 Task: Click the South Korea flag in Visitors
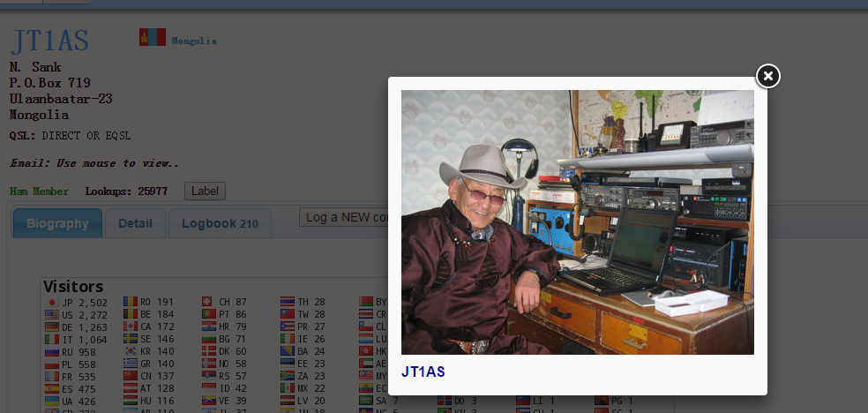[x=130, y=351]
